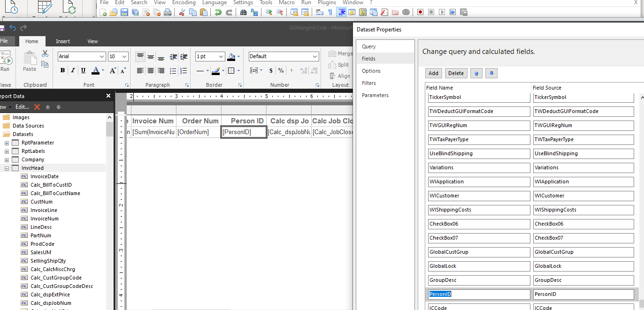Click the Grow Font icon

coord(113,71)
